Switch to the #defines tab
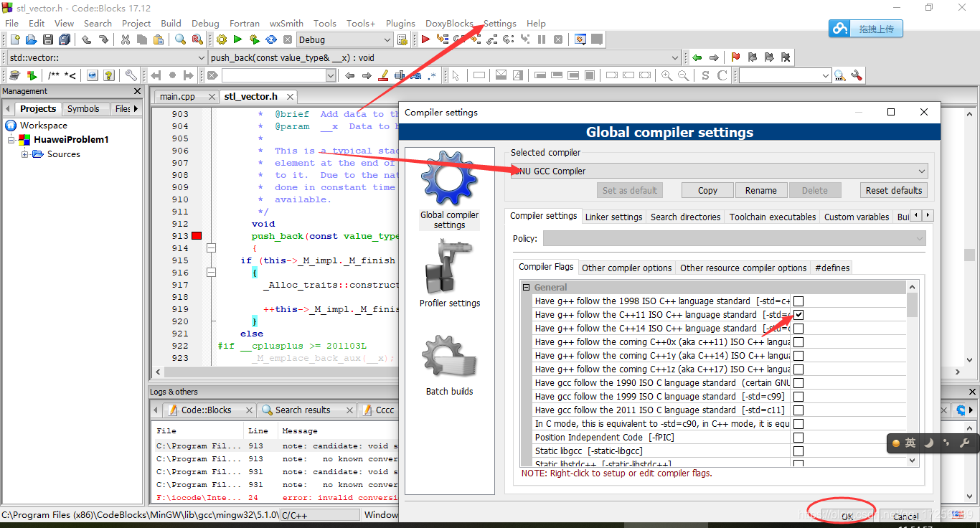 pyautogui.click(x=832, y=268)
